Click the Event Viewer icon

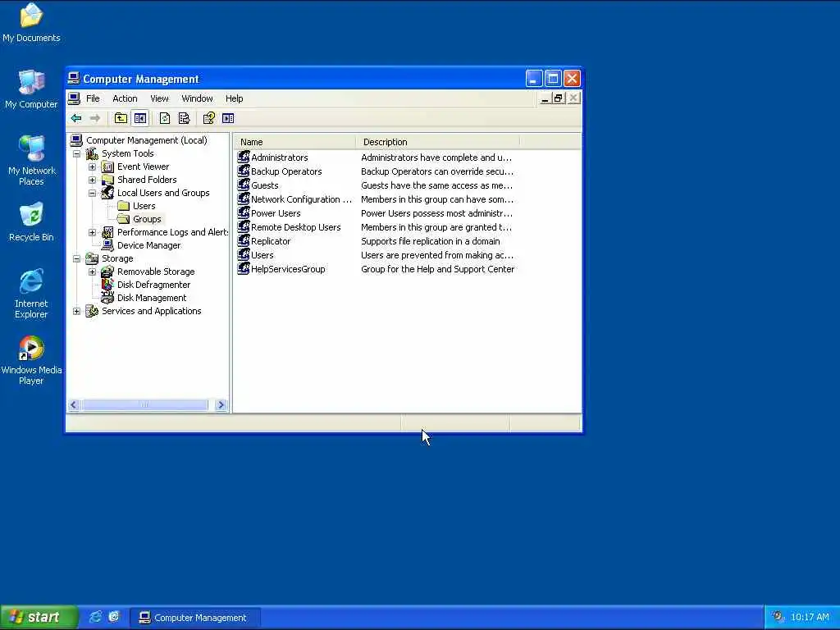[107, 167]
